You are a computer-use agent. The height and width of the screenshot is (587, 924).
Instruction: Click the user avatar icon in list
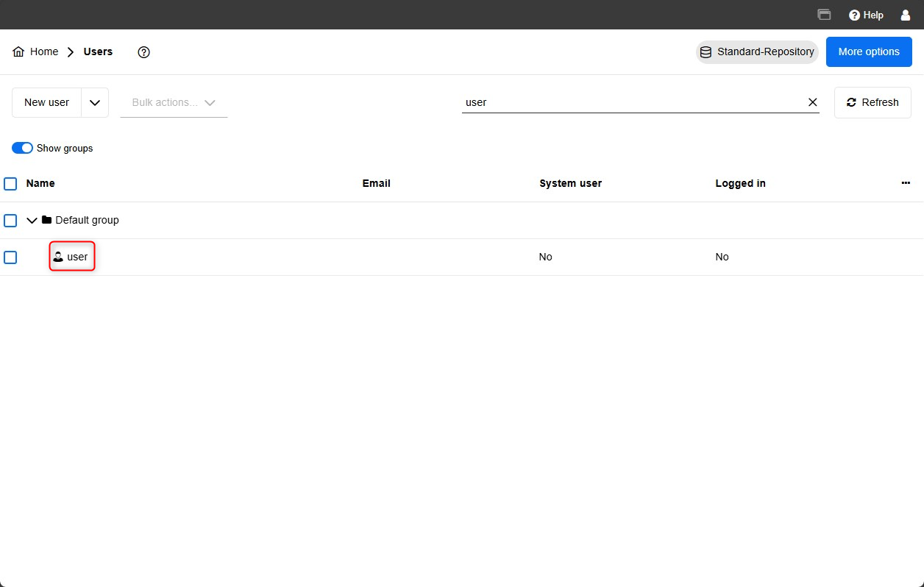(x=58, y=257)
